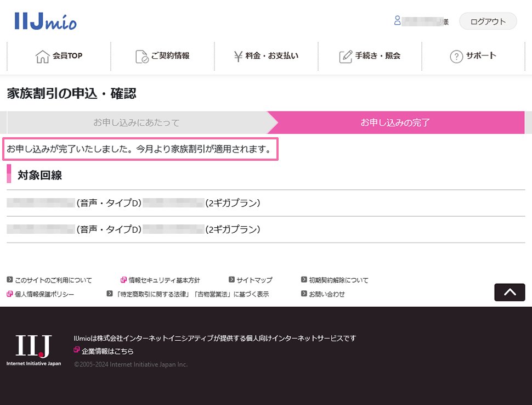This screenshot has height=405, width=532.
Task: Click the yen symbol icon
Action: 238,57
